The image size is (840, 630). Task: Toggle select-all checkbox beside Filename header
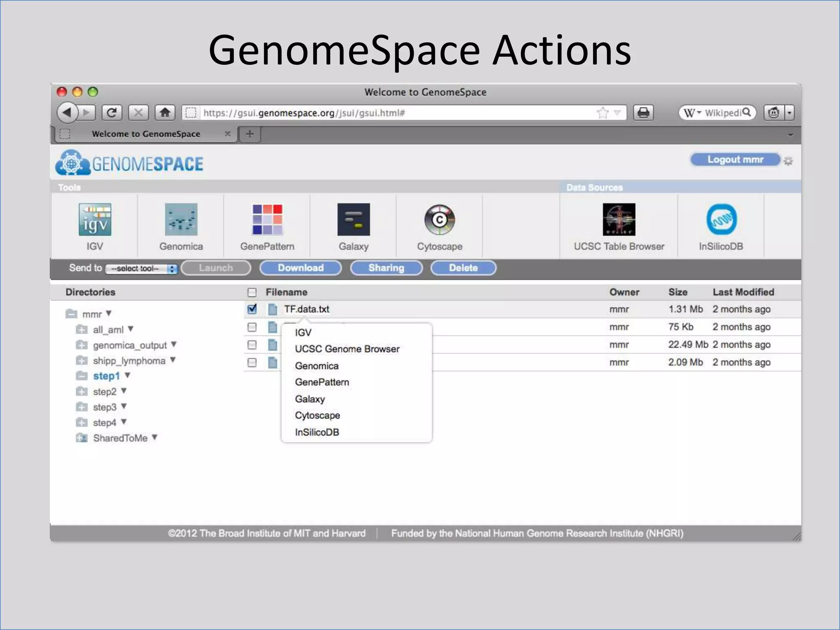(x=252, y=292)
